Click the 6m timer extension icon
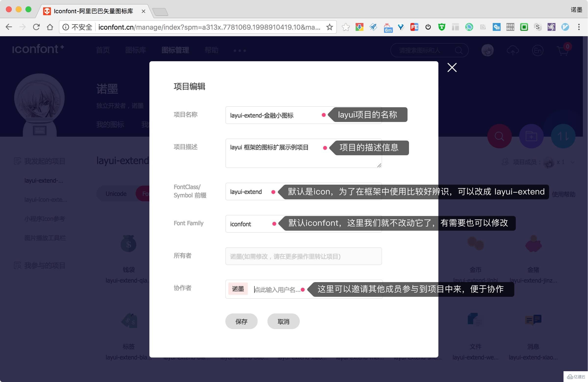 (388, 28)
